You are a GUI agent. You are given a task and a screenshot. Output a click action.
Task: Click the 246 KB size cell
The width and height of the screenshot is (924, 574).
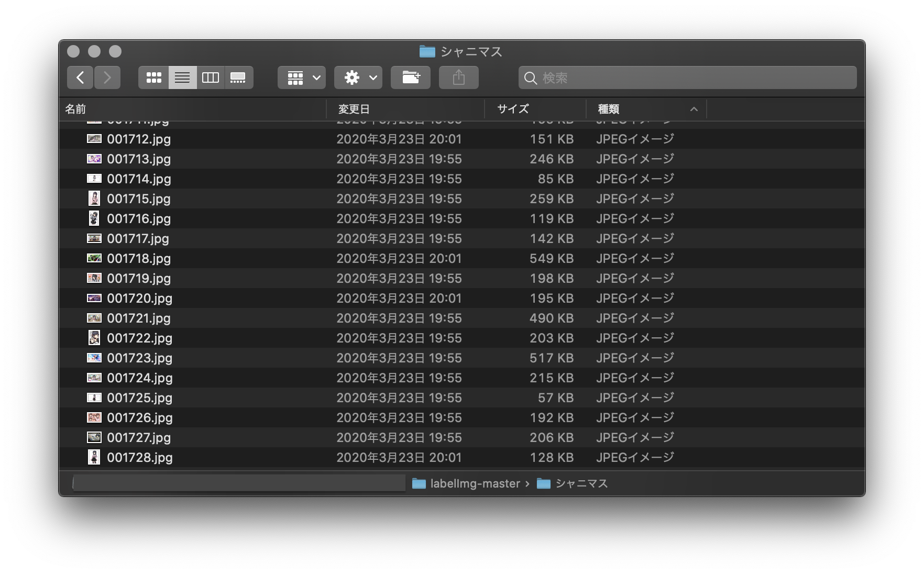click(552, 159)
